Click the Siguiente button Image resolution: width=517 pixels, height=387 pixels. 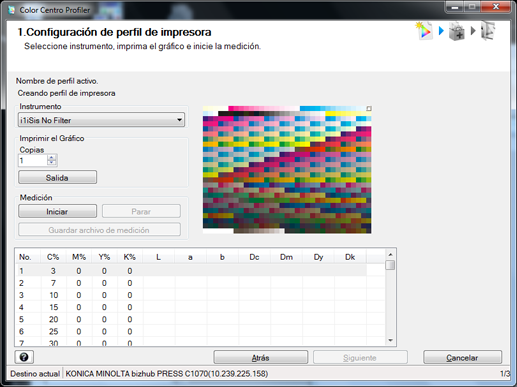click(360, 358)
